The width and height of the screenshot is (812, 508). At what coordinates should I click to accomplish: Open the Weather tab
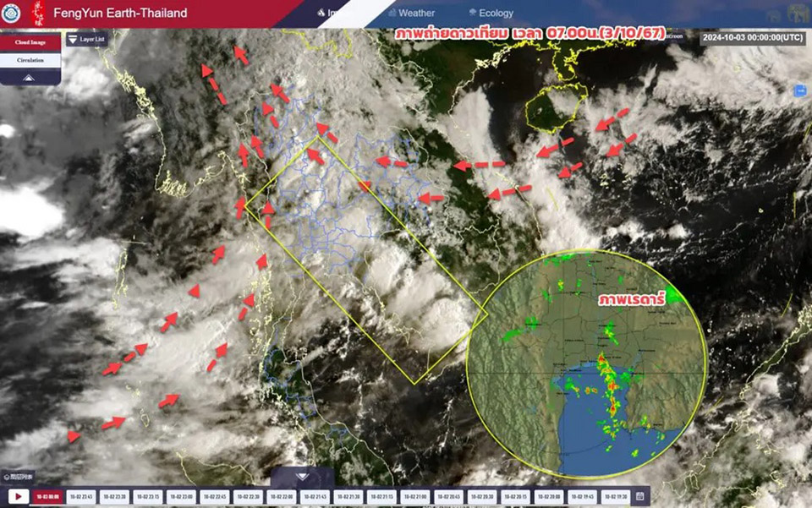411,13
